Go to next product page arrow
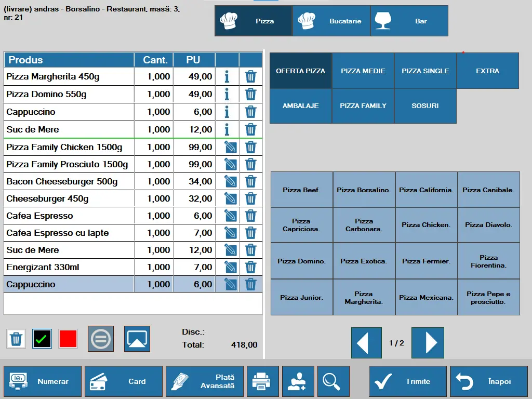Screen dimensions: 532x399 (428, 343)
